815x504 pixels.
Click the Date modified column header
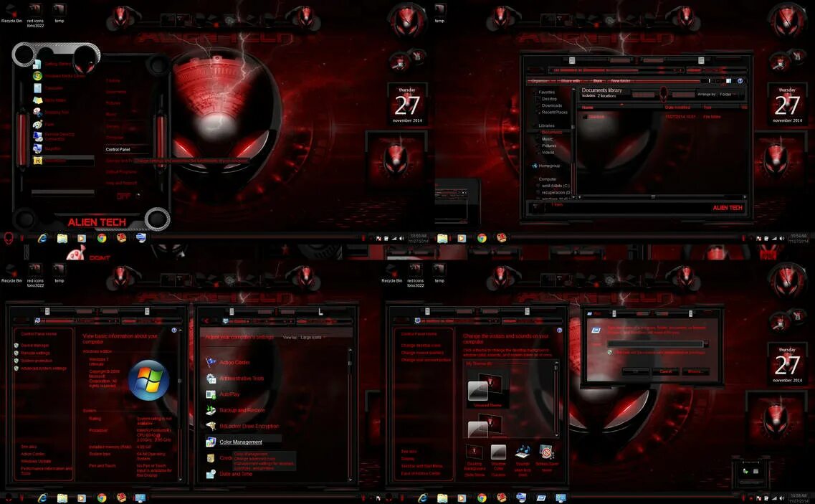(x=677, y=107)
